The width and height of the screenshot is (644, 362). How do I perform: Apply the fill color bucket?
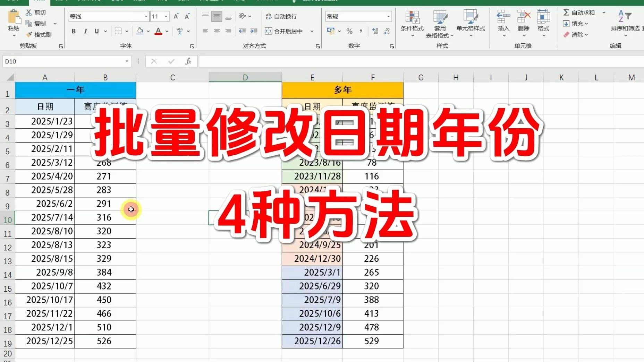pyautogui.click(x=140, y=31)
